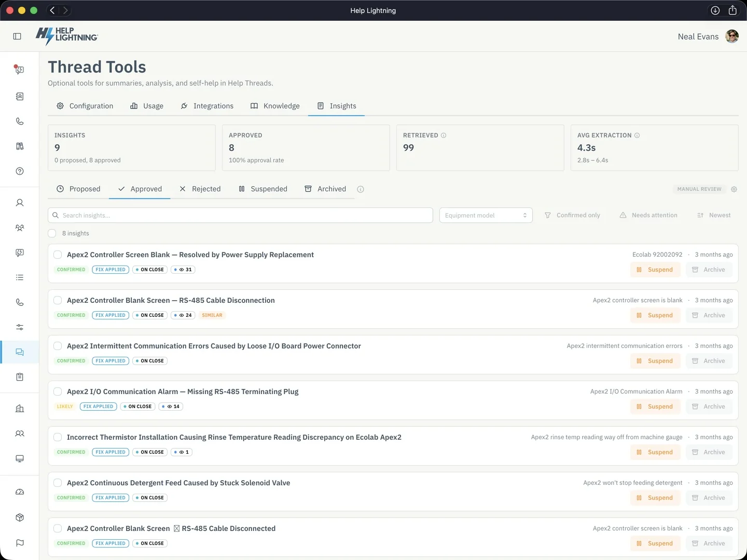This screenshot has height=560, width=747.
Task: Open the organization building sidebar icon
Action: tap(20, 409)
